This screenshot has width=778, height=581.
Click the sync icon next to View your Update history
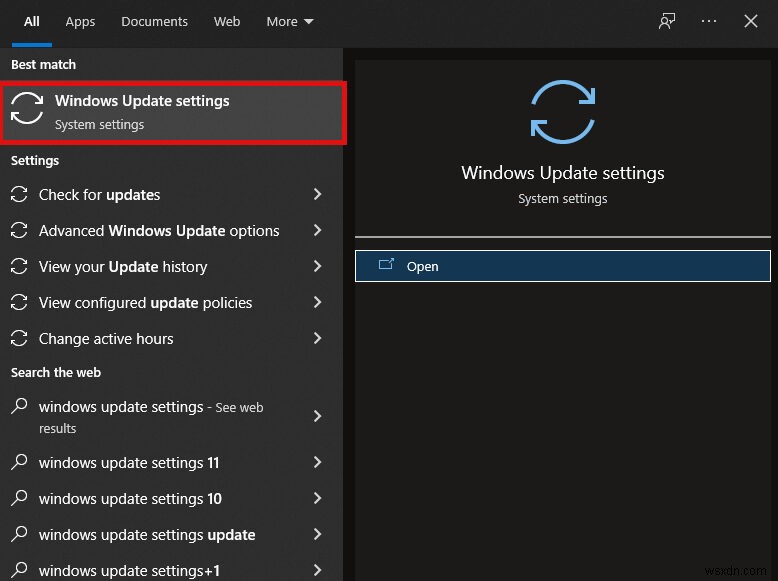tap(19, 266)
